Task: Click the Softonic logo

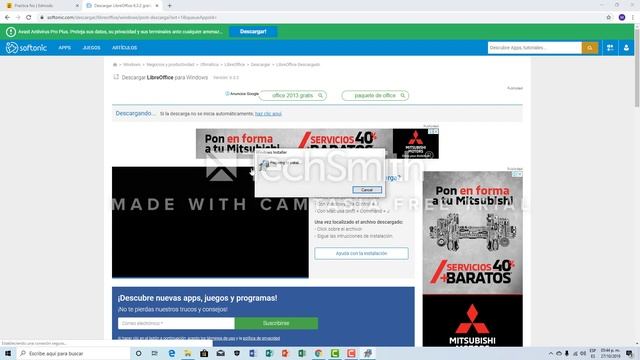Action: (x=27, y=48)
